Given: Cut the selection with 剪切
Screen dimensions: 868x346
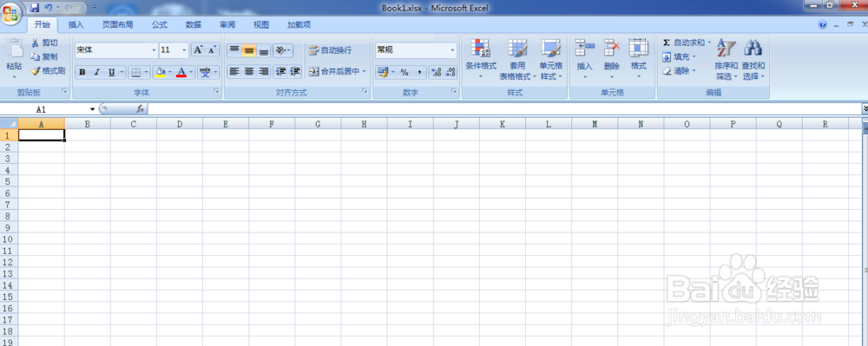Looking at the screenshot, I should (x=43, y=42).
